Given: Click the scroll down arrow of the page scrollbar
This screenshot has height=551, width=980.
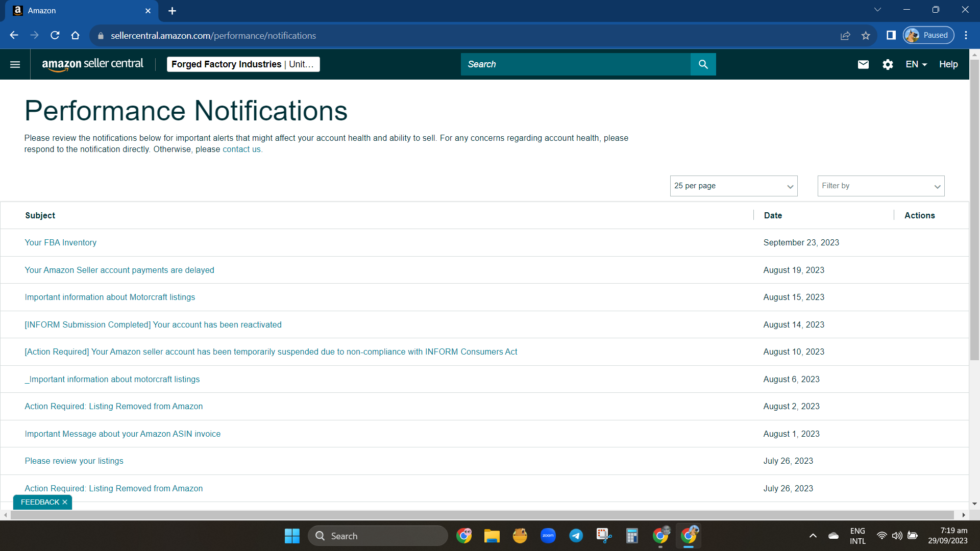Looking at the screenshot, I should (974, 504).
